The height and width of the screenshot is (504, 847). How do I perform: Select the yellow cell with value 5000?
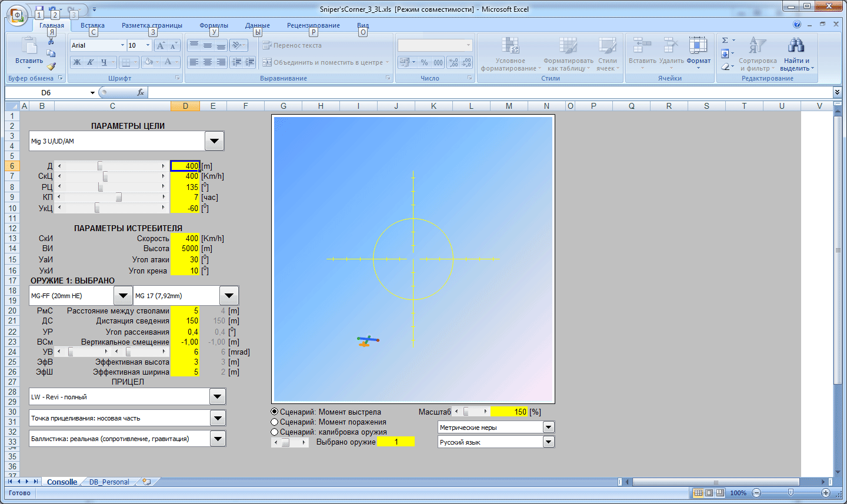[185, 248]
